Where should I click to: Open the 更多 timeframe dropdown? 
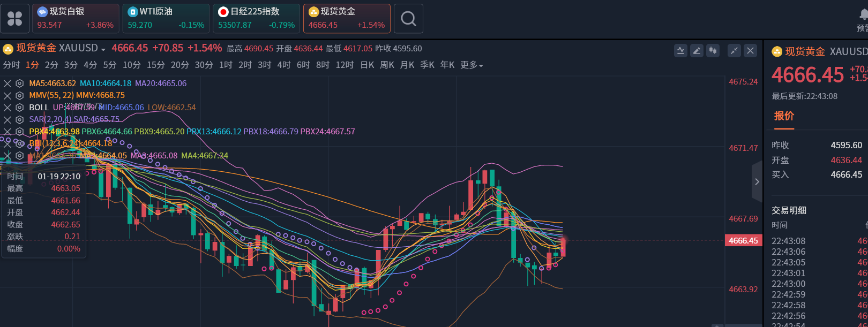(472, 65)
